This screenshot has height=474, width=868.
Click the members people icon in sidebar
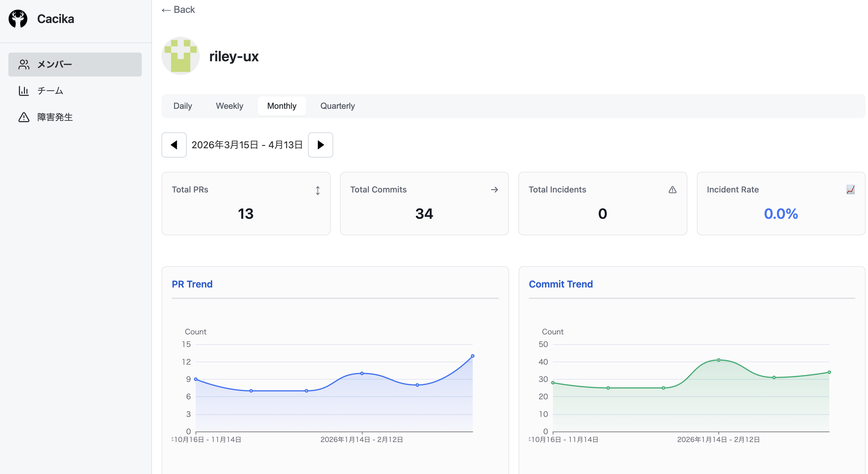click(24, 64)
